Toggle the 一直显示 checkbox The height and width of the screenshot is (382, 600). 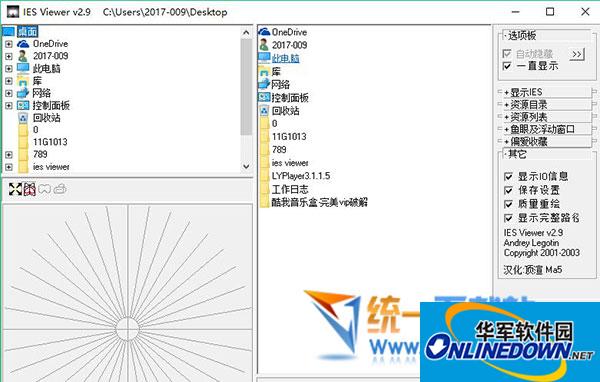coord(507,66)
